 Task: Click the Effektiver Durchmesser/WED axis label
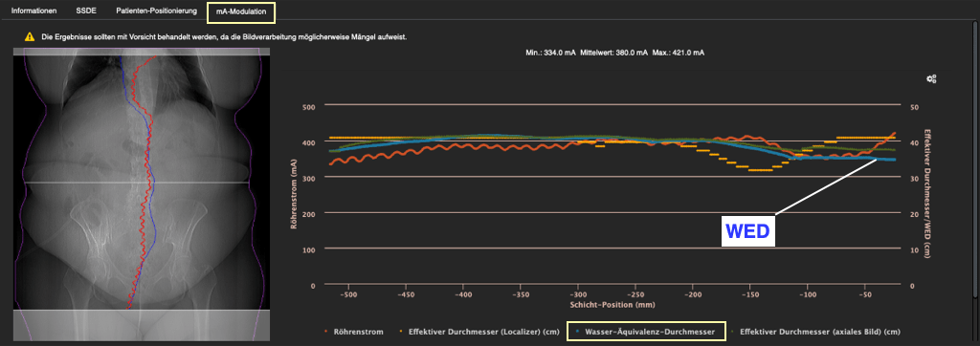(x=927, y=195)
